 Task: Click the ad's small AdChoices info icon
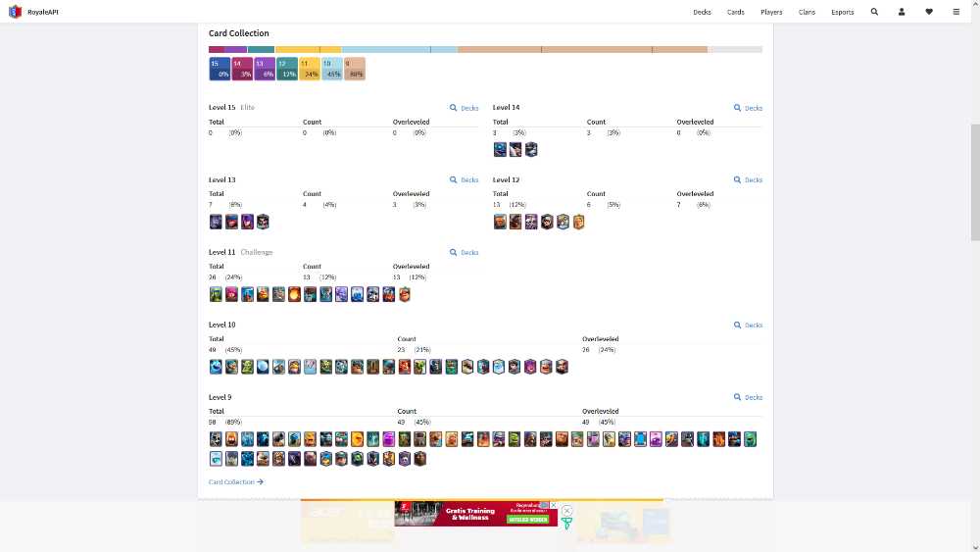pyautogui.click(x=544, y=505)
